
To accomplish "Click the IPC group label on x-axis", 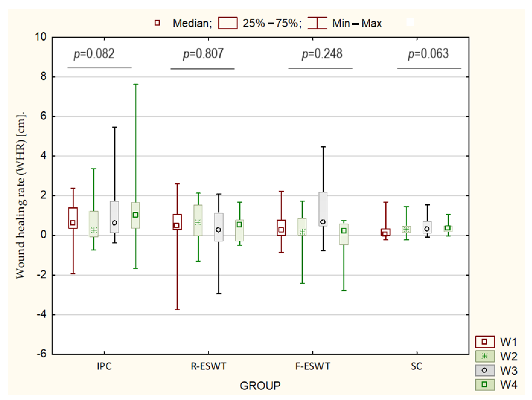I will 104,366.
